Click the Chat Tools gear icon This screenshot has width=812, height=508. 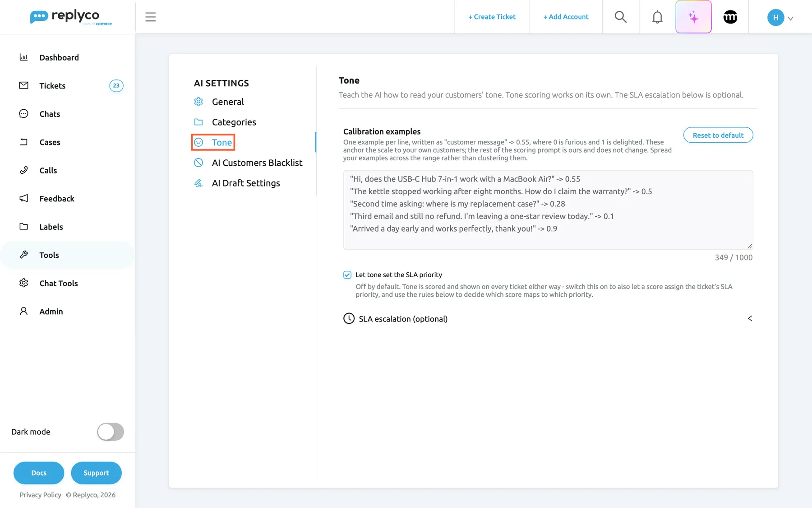[23, 283]
